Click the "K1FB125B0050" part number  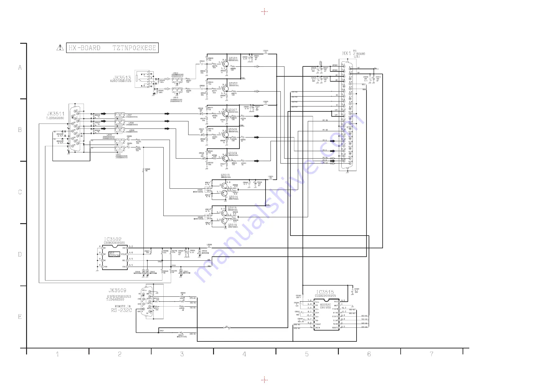[x=119, y=297]
